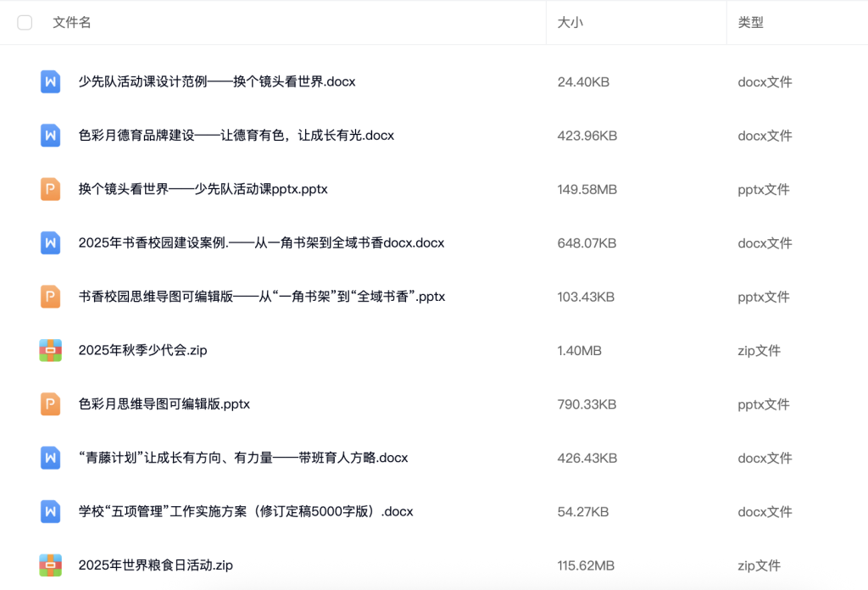Open 色彩月德育品牌建设 docx file name
The width and height of the screenshot is (868, 590).
click(x=236, y=136)
